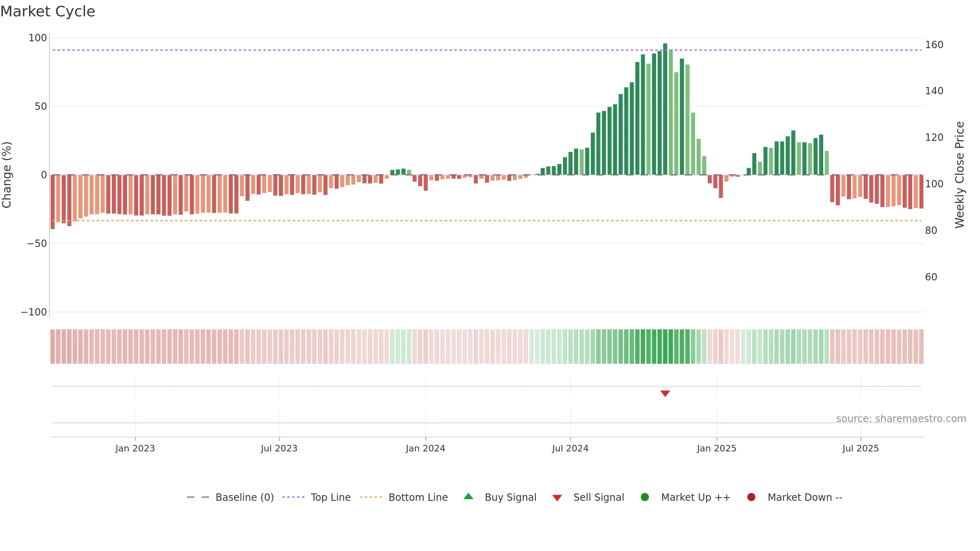Screen dimensions: 980x551
Task: Click the Jul 2023 x-axis label
Action: pos(279,448)
